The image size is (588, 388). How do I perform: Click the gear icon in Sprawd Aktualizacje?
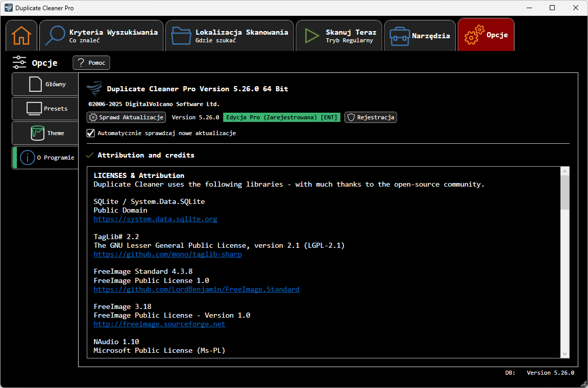[93, 118]
